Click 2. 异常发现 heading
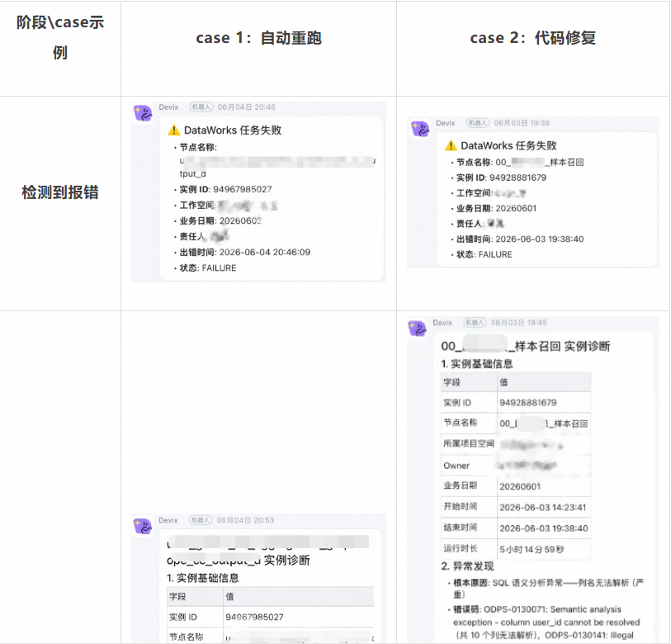The height and width of the screenshot is (644, 671). click(467, 566)
